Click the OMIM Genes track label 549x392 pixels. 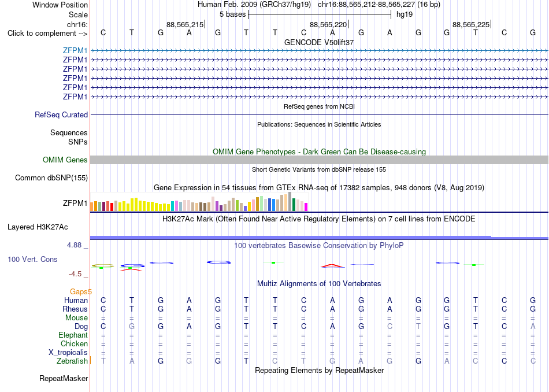tap(65, 160)
